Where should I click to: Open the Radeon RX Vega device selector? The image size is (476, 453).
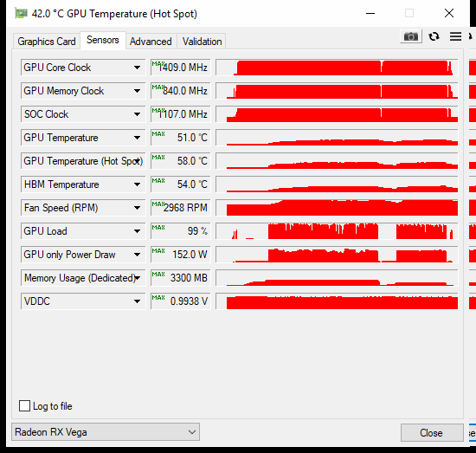[x=106, y=432]
